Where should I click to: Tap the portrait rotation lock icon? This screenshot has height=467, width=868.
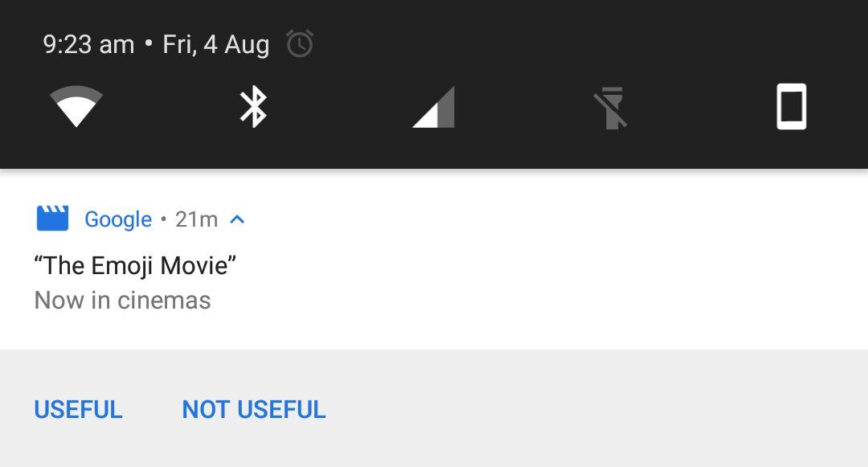tap(791, 107)
